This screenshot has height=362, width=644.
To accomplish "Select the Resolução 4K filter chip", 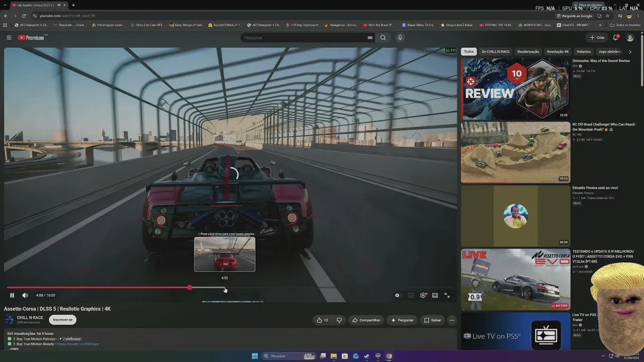I will pos(558,51).
